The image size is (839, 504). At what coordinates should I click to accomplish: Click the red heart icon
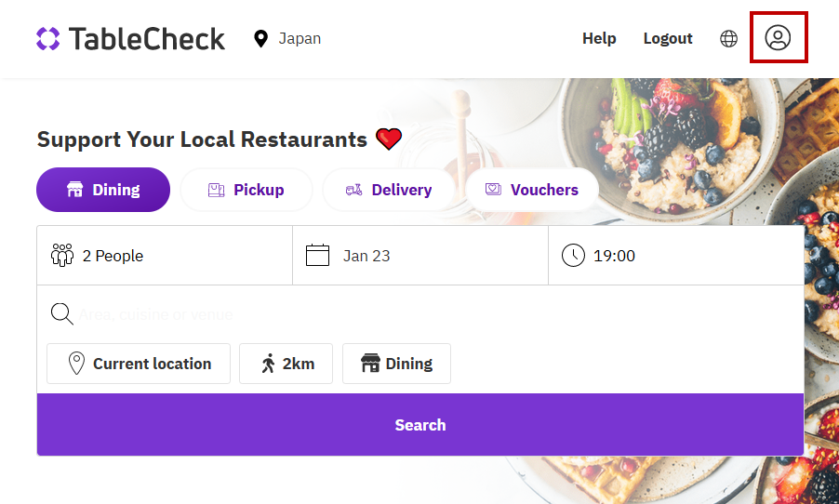(389, 139)
